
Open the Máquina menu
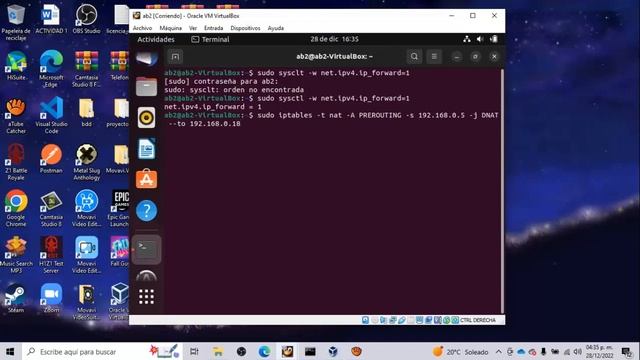click(171, 28)
